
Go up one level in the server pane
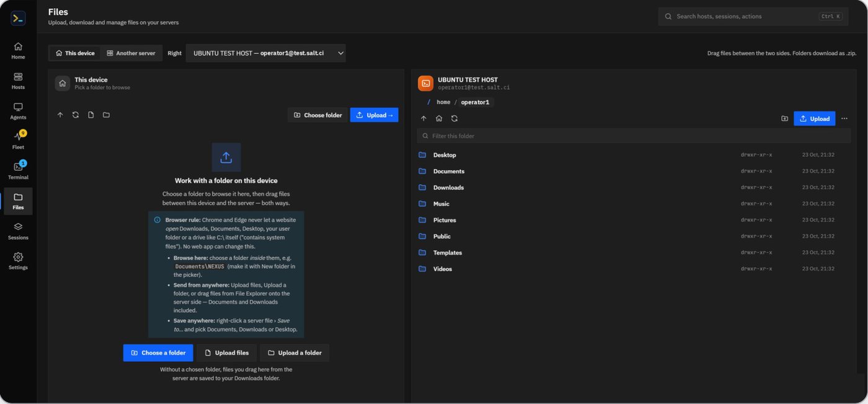pyautogui.click(x=423, y=118)
